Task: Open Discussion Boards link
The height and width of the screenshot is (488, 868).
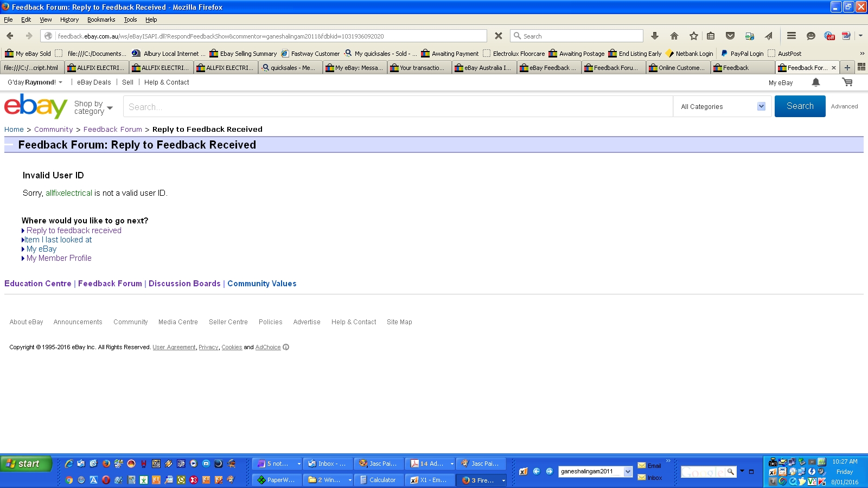Action: [x=184, y=284]
